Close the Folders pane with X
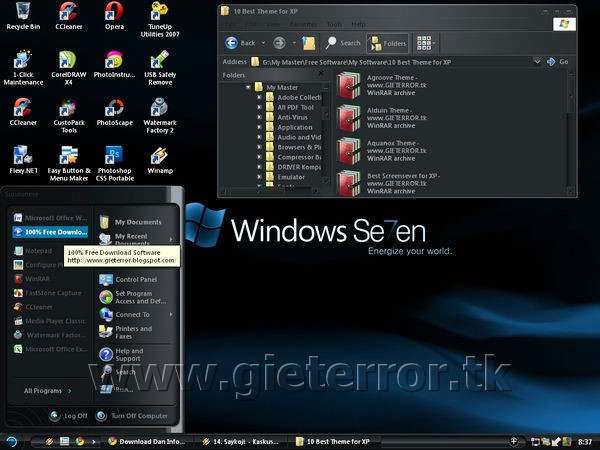The height and width of the screenshot is (450, 600). 321,73
